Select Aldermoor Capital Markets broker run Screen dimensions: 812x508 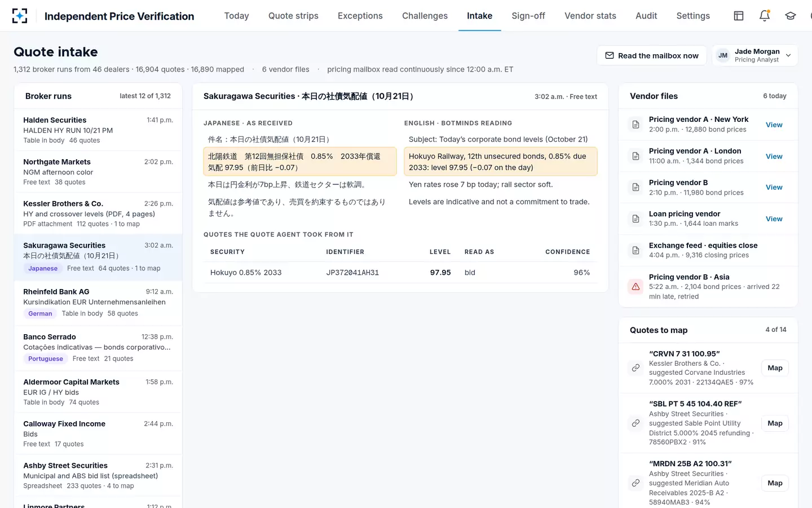click(x=98, y=392)
